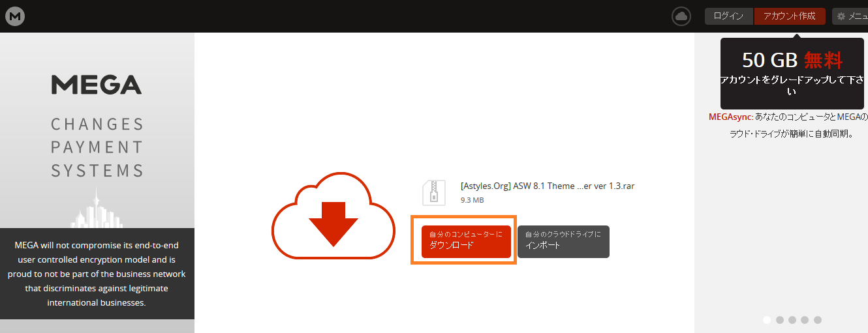
Task: Click アカウントをグレードアップして下さい text
Action: pos(792,86)
